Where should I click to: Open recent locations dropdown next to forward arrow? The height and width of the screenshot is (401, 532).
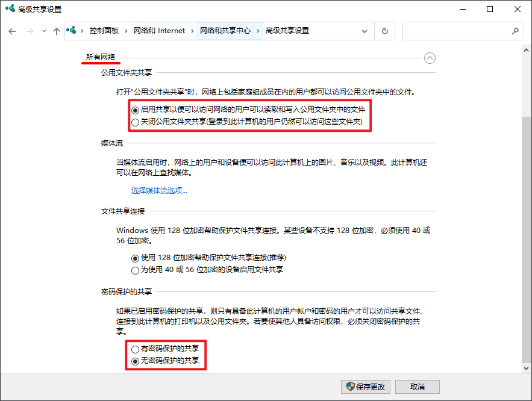[44, 31]
